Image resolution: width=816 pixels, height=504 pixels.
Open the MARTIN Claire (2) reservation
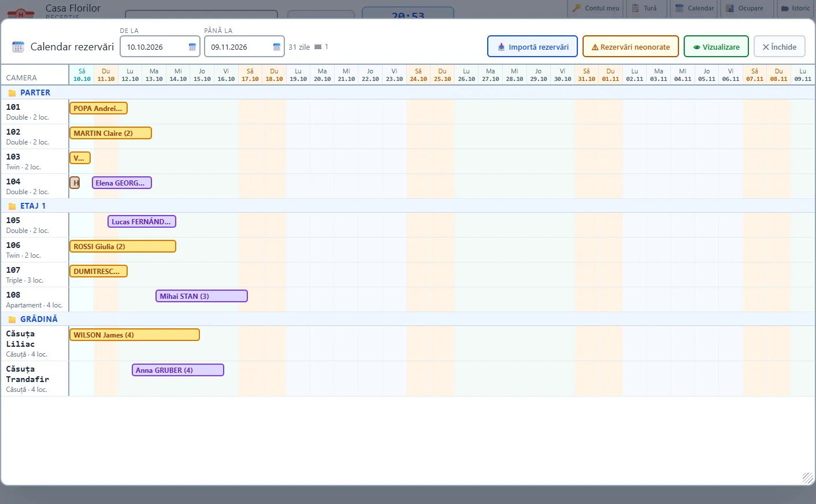(x=110, y=133)
